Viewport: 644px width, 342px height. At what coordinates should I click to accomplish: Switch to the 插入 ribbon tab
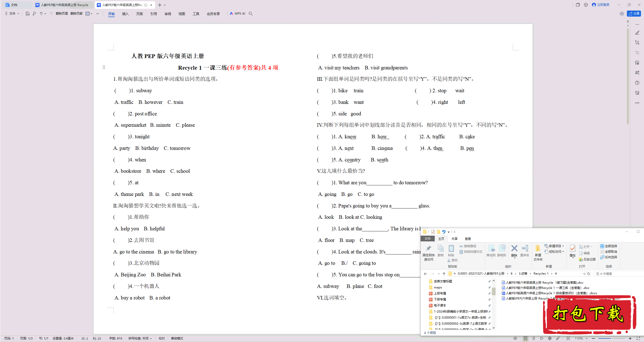pos(125,14)
